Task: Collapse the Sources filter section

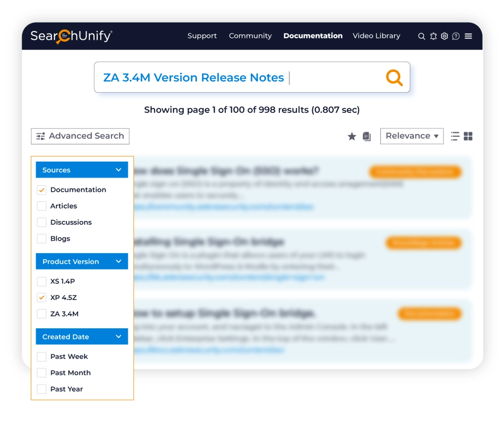Action: pos(82,170)
